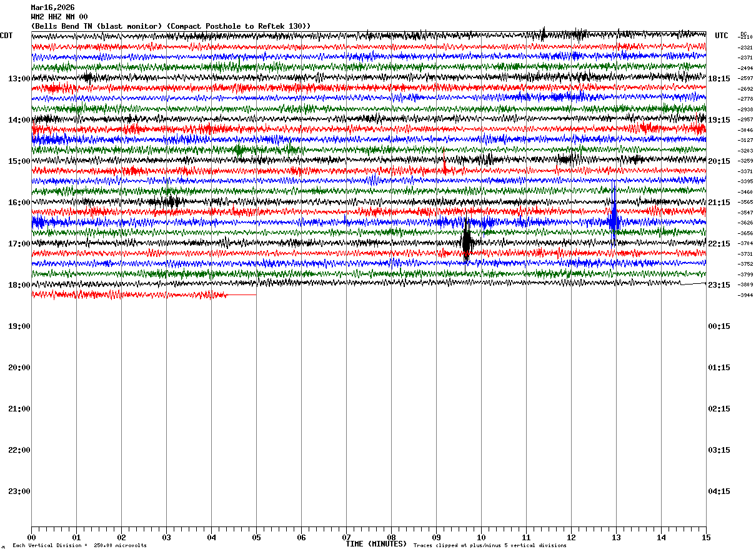Screen dimensions: 756x554
Task: Click the UTC time zone label
Action: pyautogui.click(x=722, y=36)
